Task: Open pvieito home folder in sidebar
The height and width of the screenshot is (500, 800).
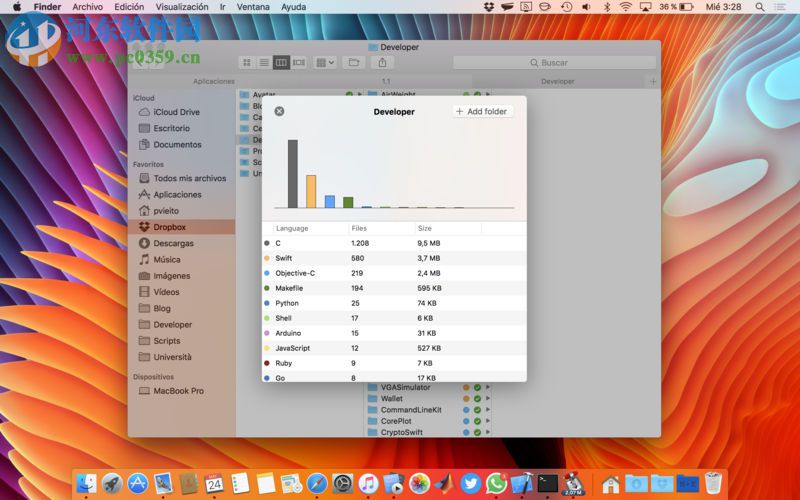Action: (x=166, y=211)
